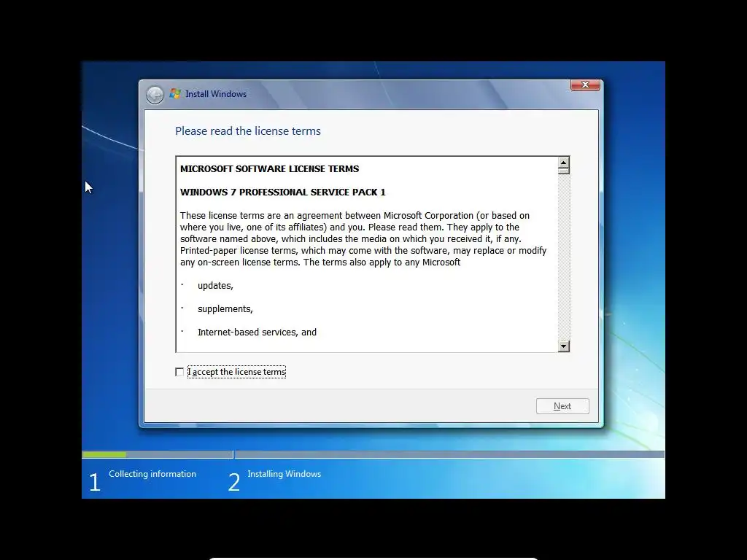Click 'Internet-based services, and' bullet item
Viewport: 747px width, 560px height.
click(258, 332)
